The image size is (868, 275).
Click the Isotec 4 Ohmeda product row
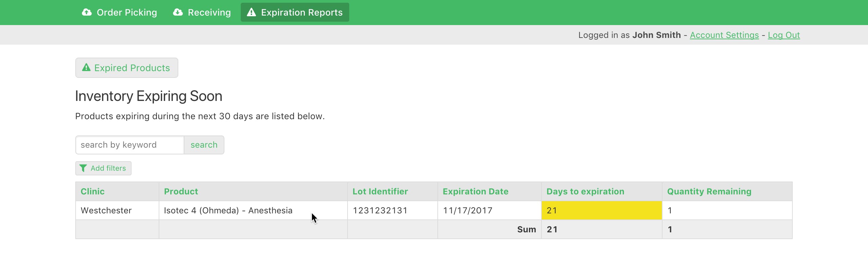(x=228, y=210)
